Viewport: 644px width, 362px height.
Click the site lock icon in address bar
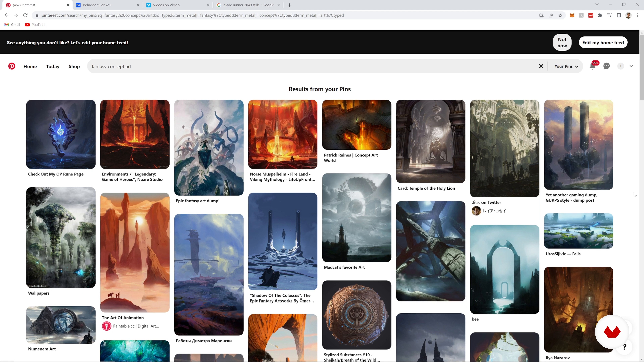[x=37, y=15]
